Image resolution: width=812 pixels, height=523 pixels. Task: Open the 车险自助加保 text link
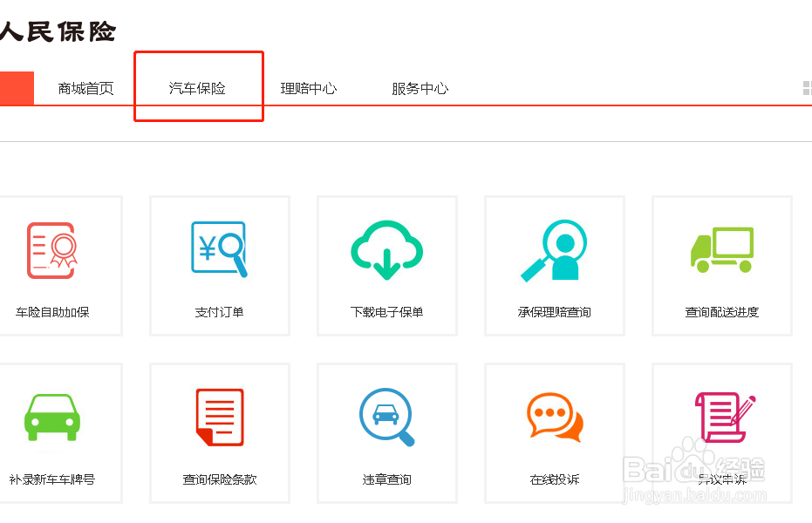pyautogui.click(x=52, y=312)
